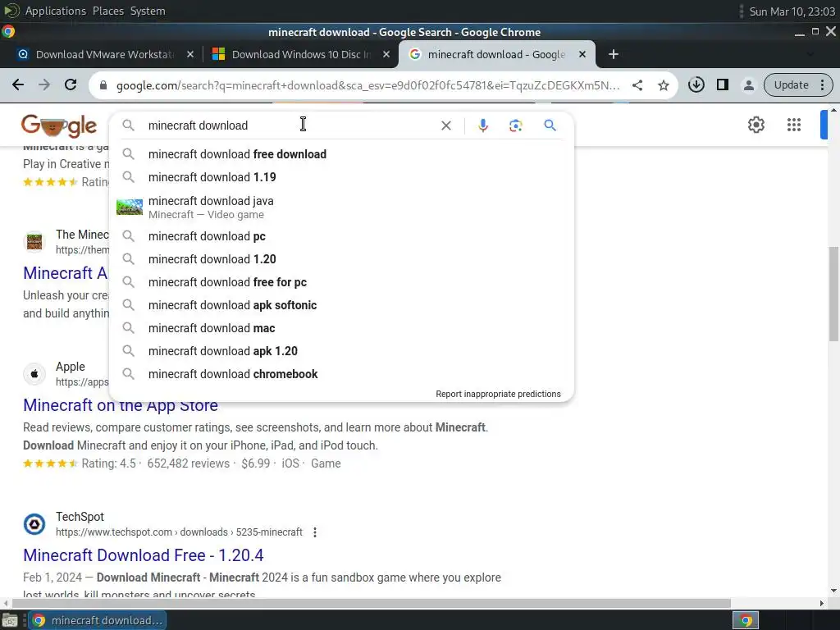840x630 pixels.
Task: Toggle the side panel icon
Action: (723, 84)
